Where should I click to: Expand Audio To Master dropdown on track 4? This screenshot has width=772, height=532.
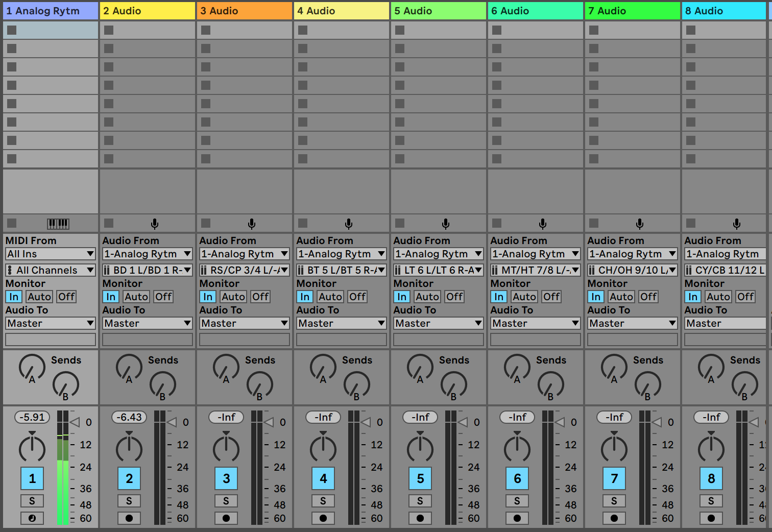coord(342,323)
